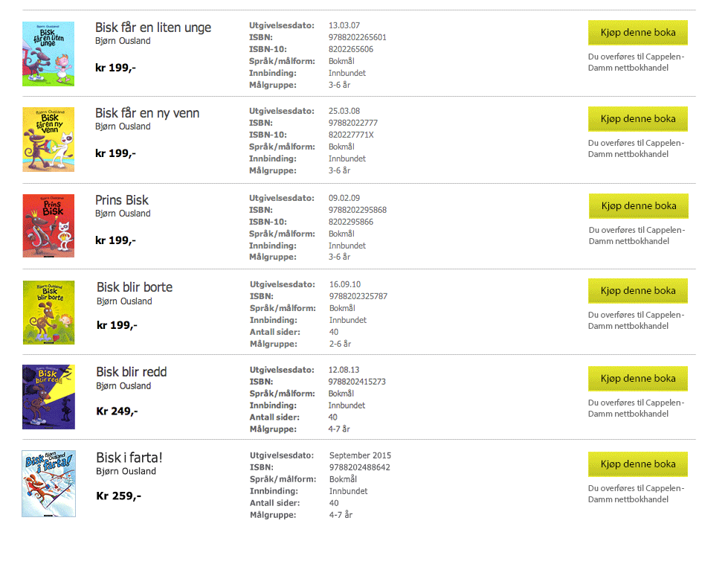Click author Bjørn Ousland under Prins Bisk
This screenshot has width=728, height=570.
[123, 214]
